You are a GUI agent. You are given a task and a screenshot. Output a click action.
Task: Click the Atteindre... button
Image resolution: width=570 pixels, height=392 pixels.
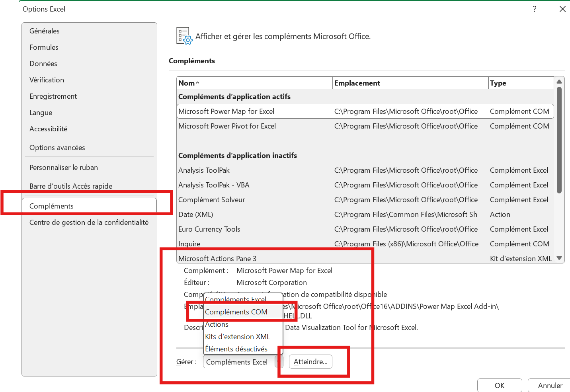pyautogui.click(x=310, y=362)
